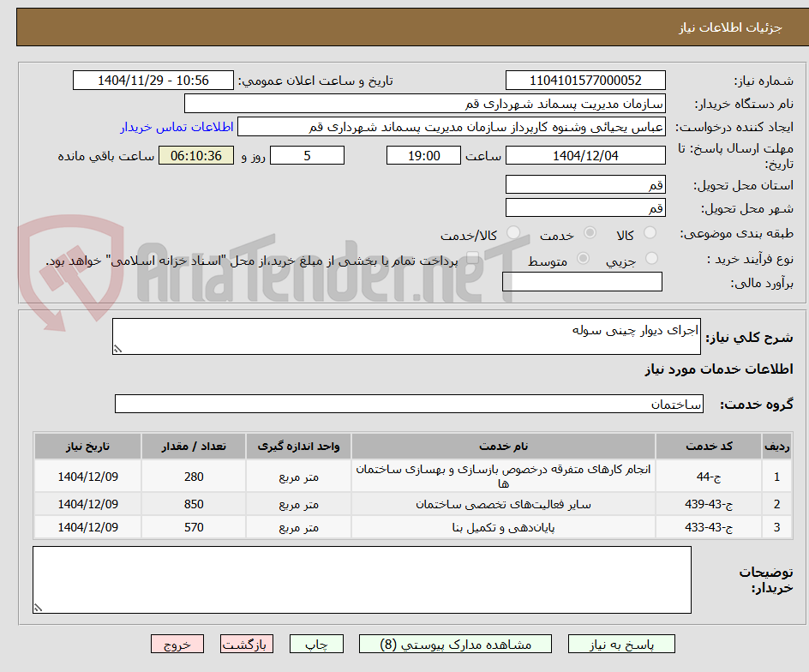Click the buyer organization name field
The width and height of the screenshot is (809, 672).
[424, 104]
